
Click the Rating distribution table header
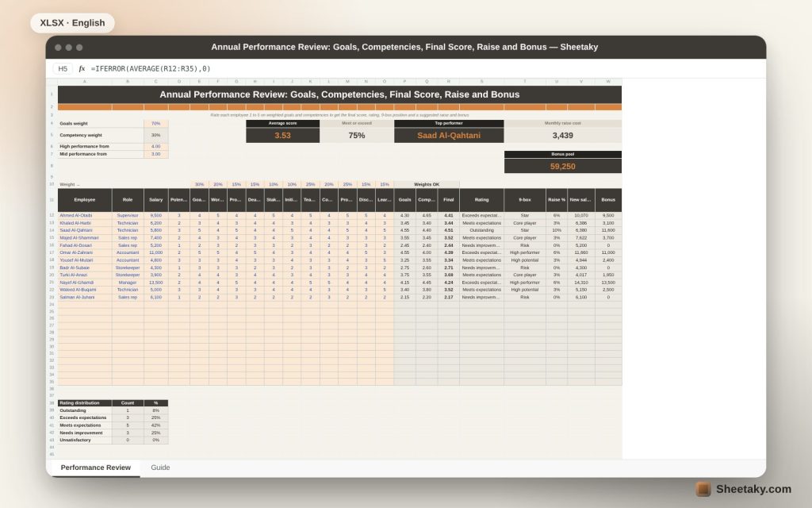tap(84, 402)
